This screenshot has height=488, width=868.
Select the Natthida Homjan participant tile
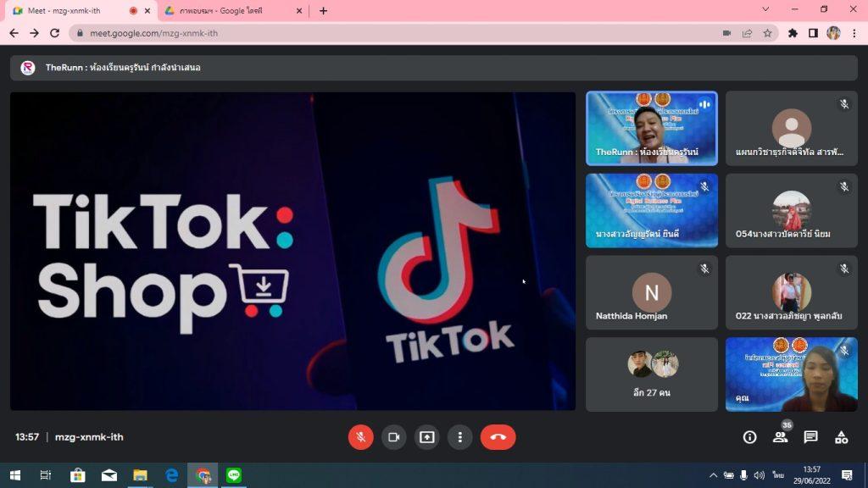[x=652, y=292]
